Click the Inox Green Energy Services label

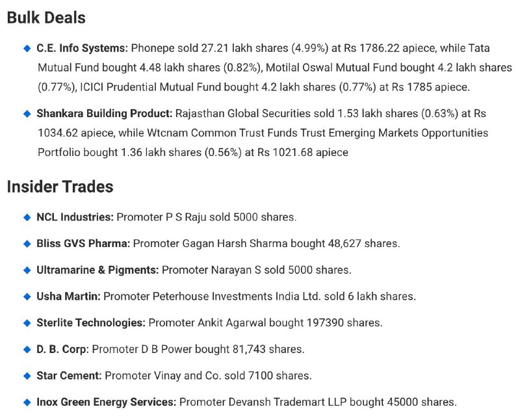click(106, 402)
